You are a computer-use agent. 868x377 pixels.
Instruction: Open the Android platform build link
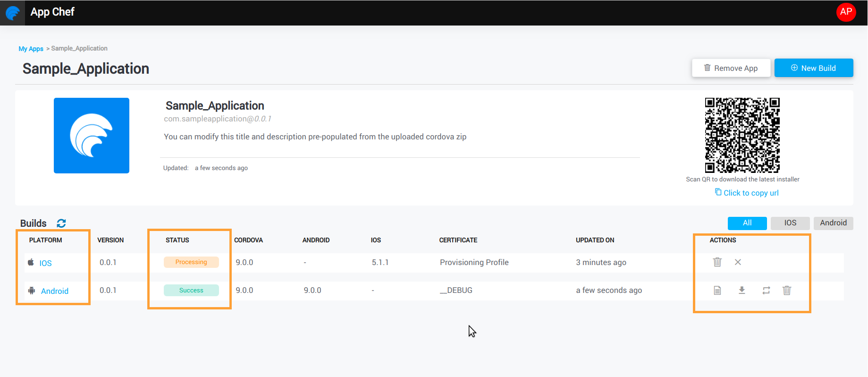pyautogui.click(x=54, y=291)
